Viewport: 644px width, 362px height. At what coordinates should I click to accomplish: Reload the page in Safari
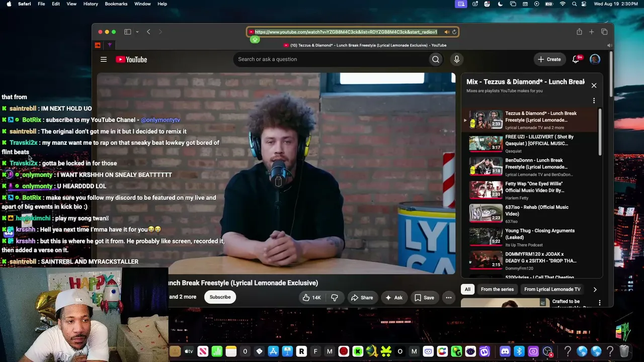pos(454,32)
